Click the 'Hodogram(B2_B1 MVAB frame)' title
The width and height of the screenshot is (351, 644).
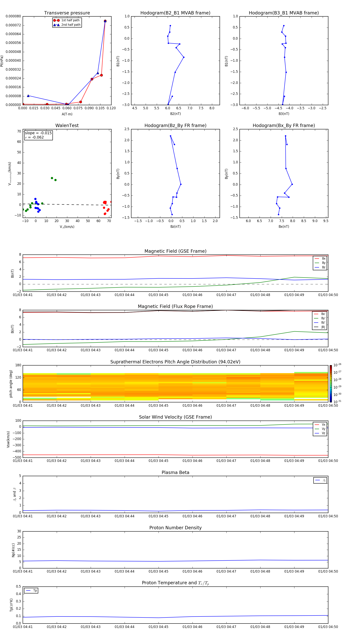point(175,13)
